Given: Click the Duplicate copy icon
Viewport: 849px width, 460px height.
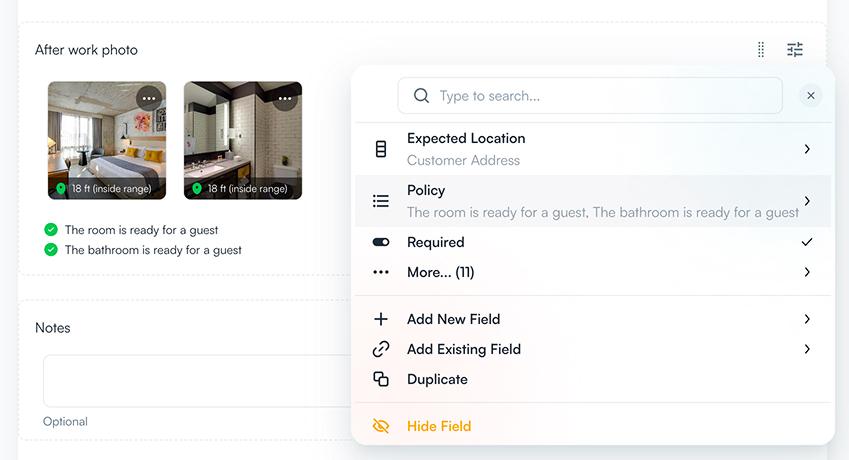Looking at the screenshot, I should pyautogui.click(x=381, y=379).
